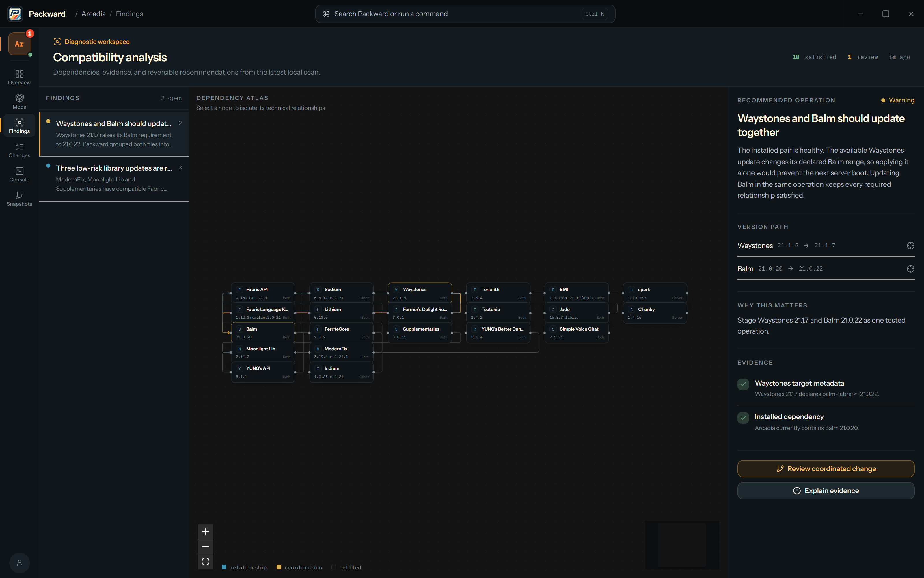Image resolution: width=924 pixels, height=578 pixels.
Task: Open the Arcadia instance avatar
Action: point(19,44)
